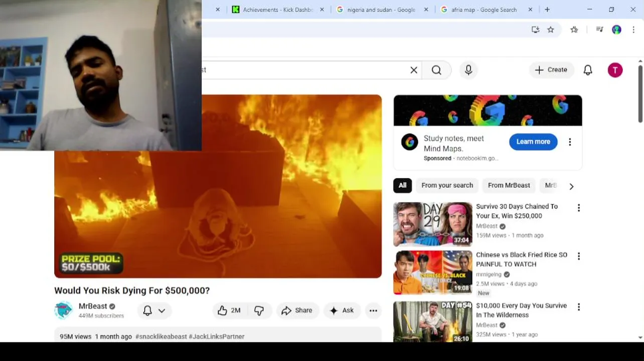This screenshot has width=644, height=361.
Task: Expand the MrBeast subscription notification dropdown
Action: click(154, 310)
